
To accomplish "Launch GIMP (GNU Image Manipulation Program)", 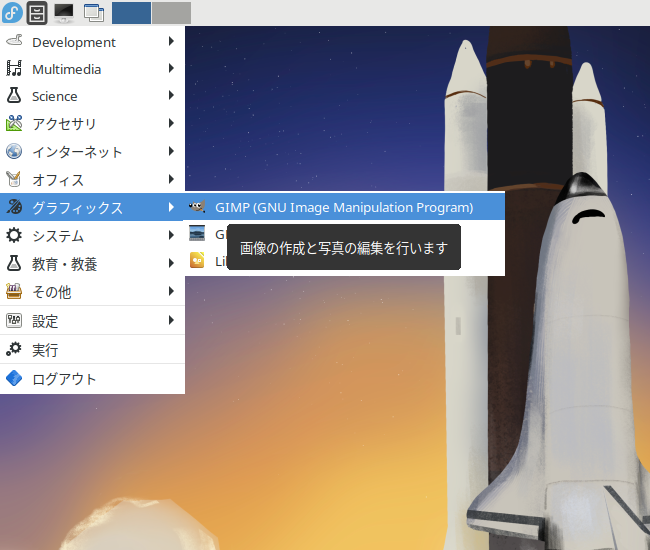I will tap(345, 207).
